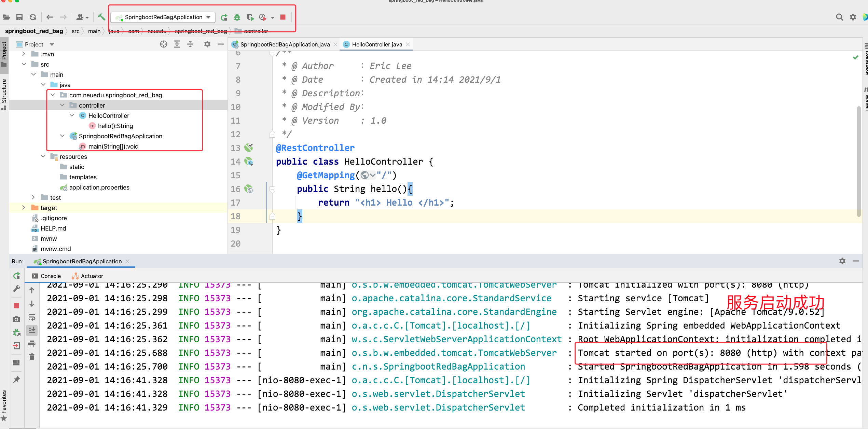Click the profiler run icon
This screenshot has height=429, width=868.
(263, 17)
